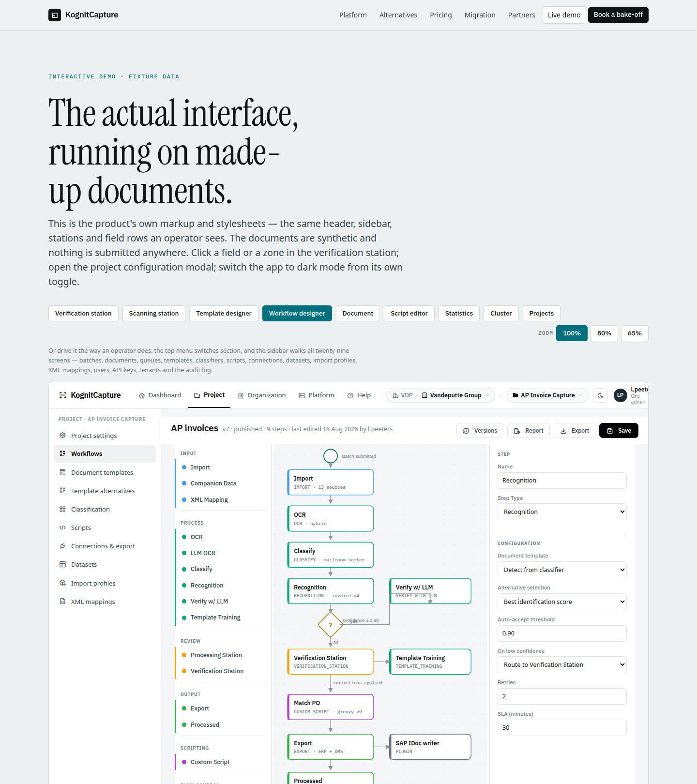Click the KognitCapture logo icon in the site header
The width and height of the screenshot is (697, 784).
pyautogui.click(x=55, y=15)
